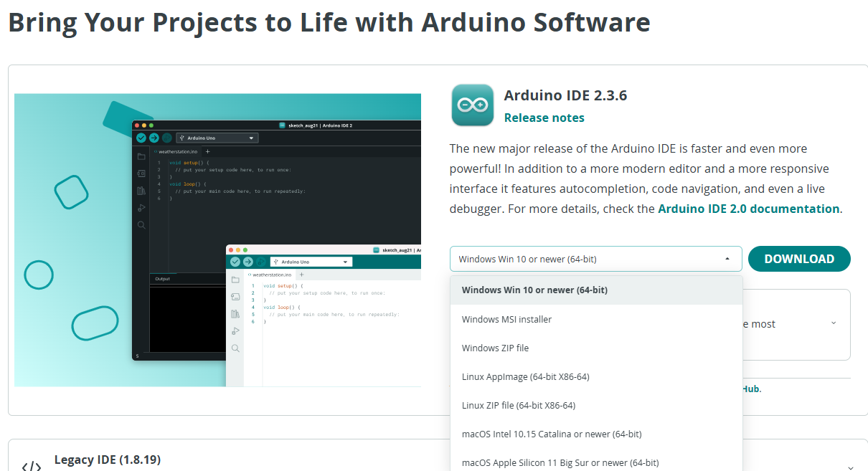
Task: Click the upload arrow icon in dark IDE screenshot
Action: point(154,138)
